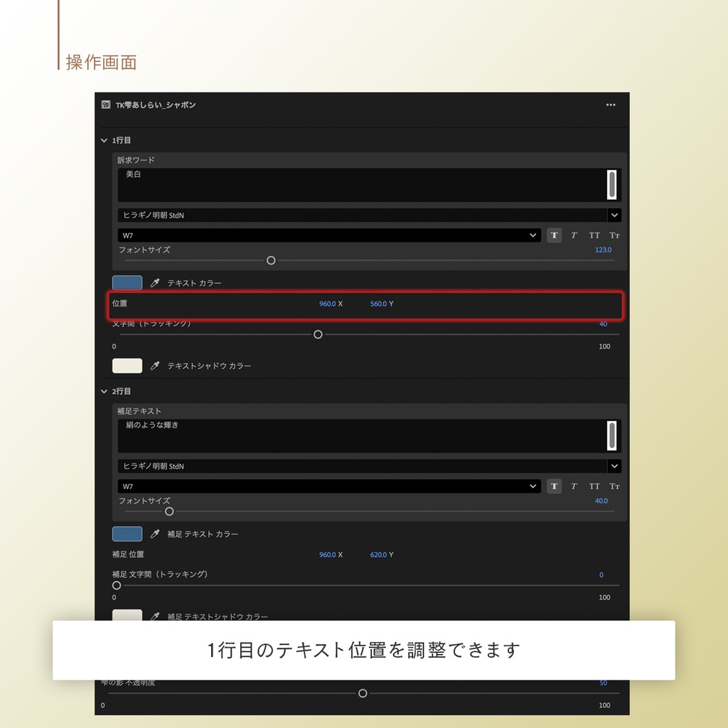
Task: Click the TK雫あしらい_シャボン panel icon
Action: 106,105
